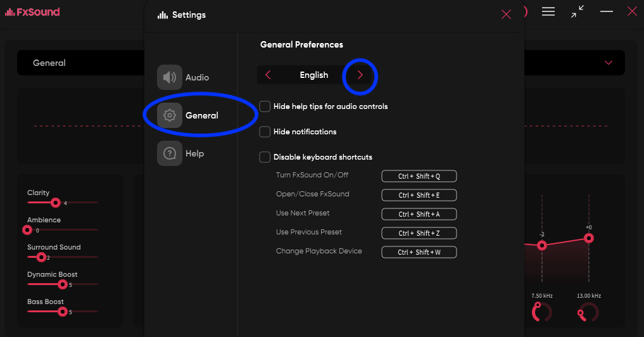Click the FxSound logo
644x337 pixels.
point(32,12)
